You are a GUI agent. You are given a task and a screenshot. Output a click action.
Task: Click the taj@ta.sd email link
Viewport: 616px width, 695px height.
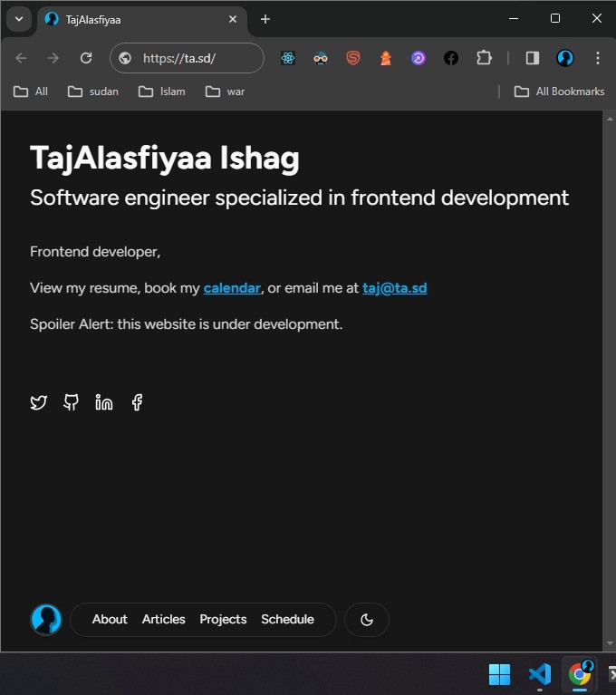click(394, 288)
